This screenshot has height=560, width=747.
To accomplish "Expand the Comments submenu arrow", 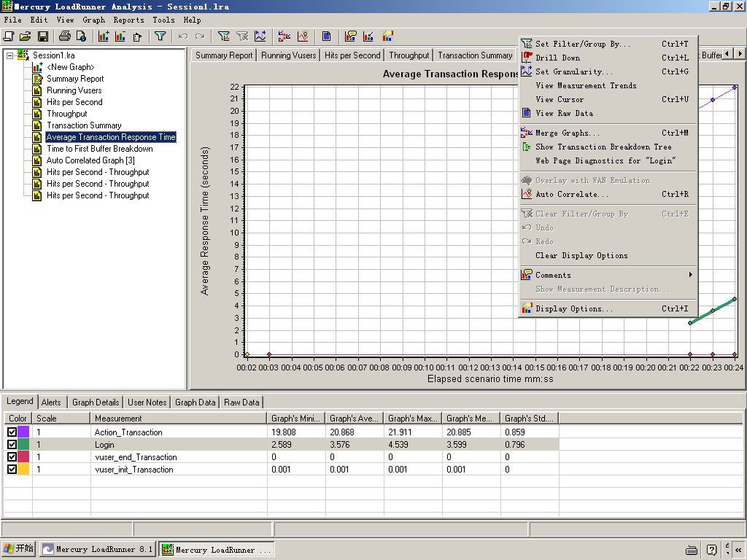I will point(690,275).
